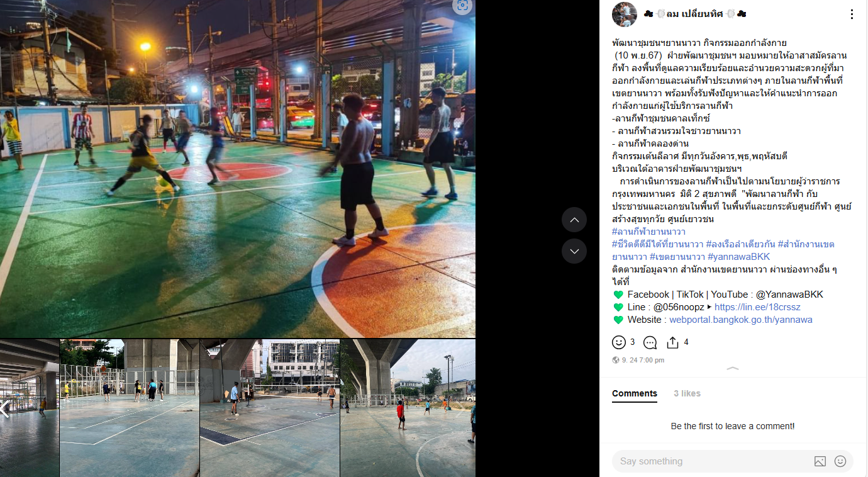Show previous thumbnails with left arrow
This screenshot has width=868, height=477.
click(x=4, y=408)
